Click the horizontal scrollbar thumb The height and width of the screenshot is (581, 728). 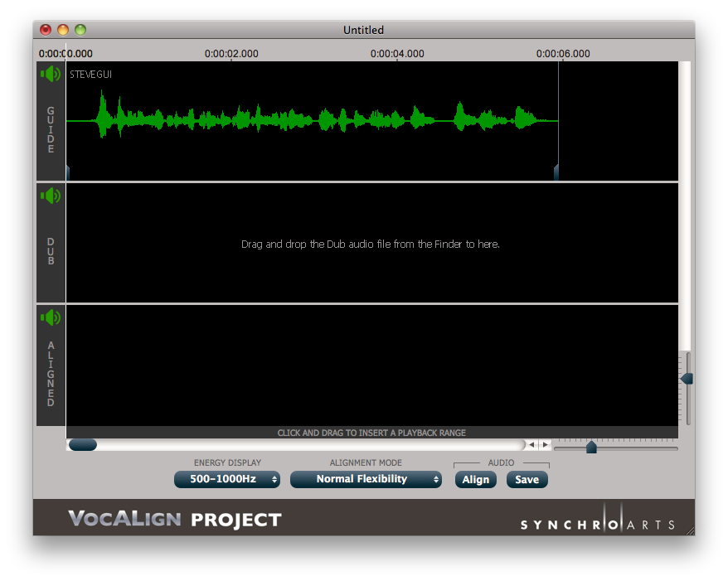[x=82, y=445]
